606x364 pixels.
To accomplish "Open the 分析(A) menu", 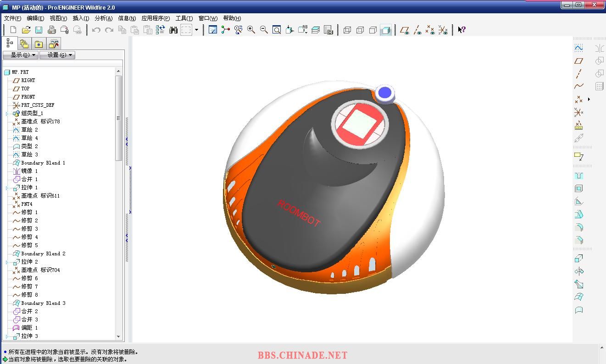I will (104, 18).
